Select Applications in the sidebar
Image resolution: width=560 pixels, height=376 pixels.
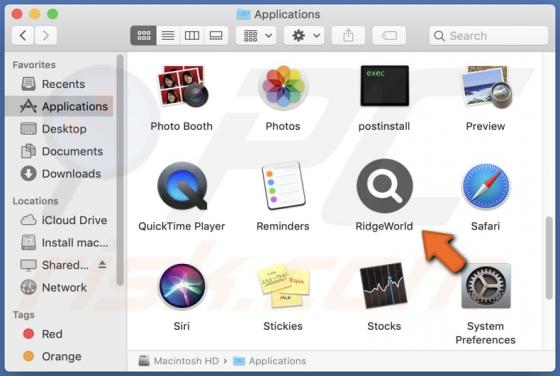(60, 106)
